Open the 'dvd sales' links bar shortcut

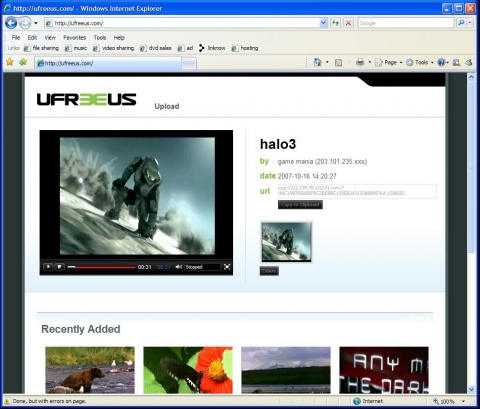[156, 48]
